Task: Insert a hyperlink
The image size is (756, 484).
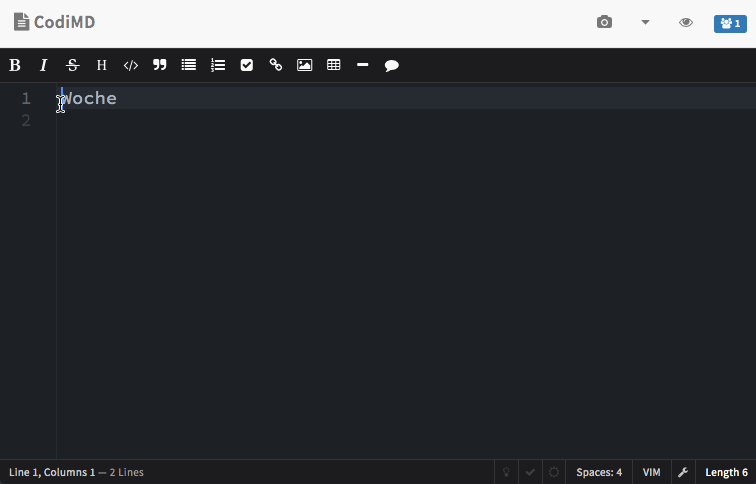Action: pyautogui.click(x=276, y=65)
